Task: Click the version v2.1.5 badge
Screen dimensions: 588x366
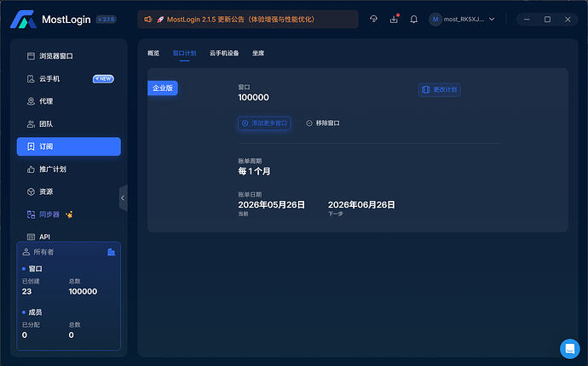Action: (107, 19)
